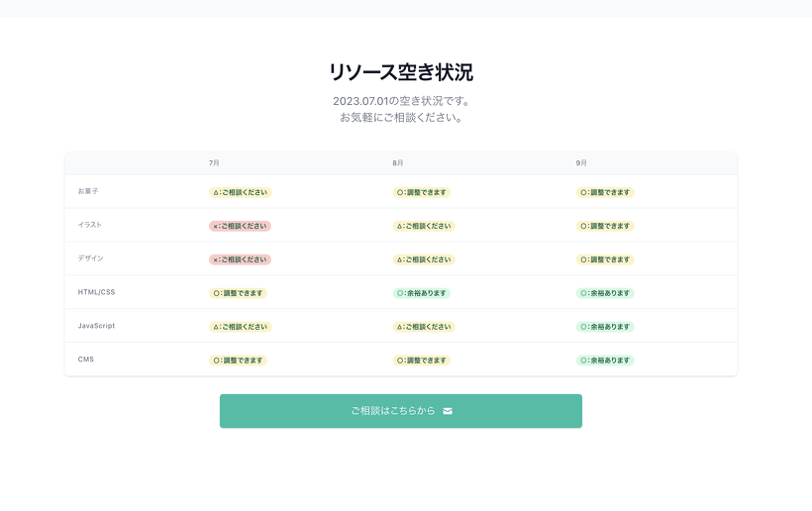812x511 pixels.
Task: Click the red × badge for イラスト in 7月
Action: tap(240, 226)
